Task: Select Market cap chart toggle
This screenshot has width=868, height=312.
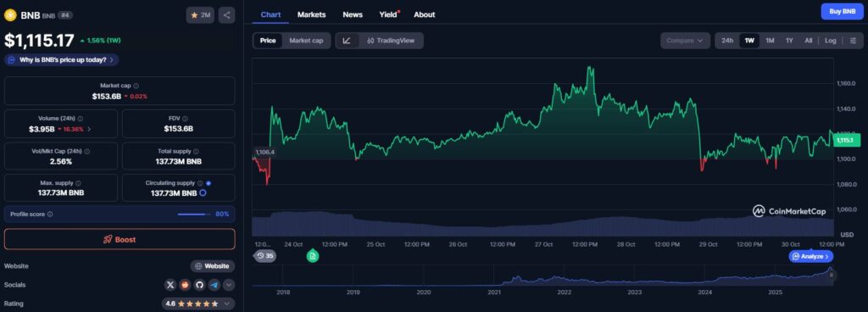Action: (x=306, y=41)
